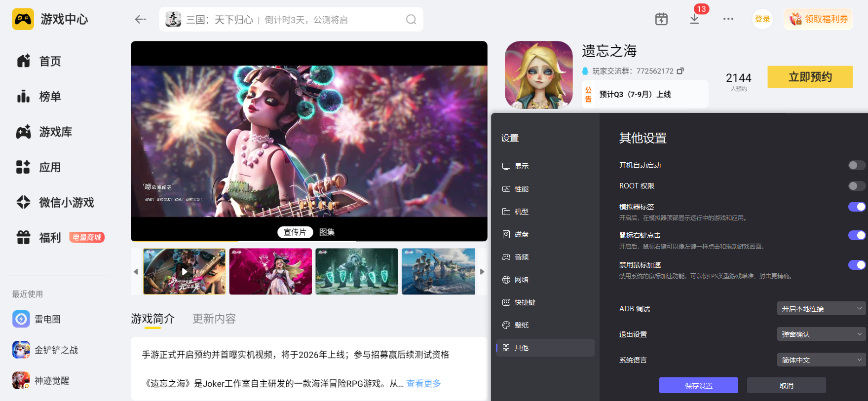Launch 神迹觉醒 game icon
Viewport: 868px width, 401px height.
[21, 380]
